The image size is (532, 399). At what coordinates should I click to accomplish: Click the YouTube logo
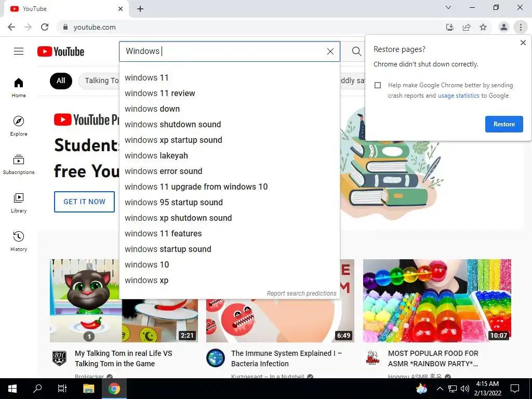[x=61, y=51]
